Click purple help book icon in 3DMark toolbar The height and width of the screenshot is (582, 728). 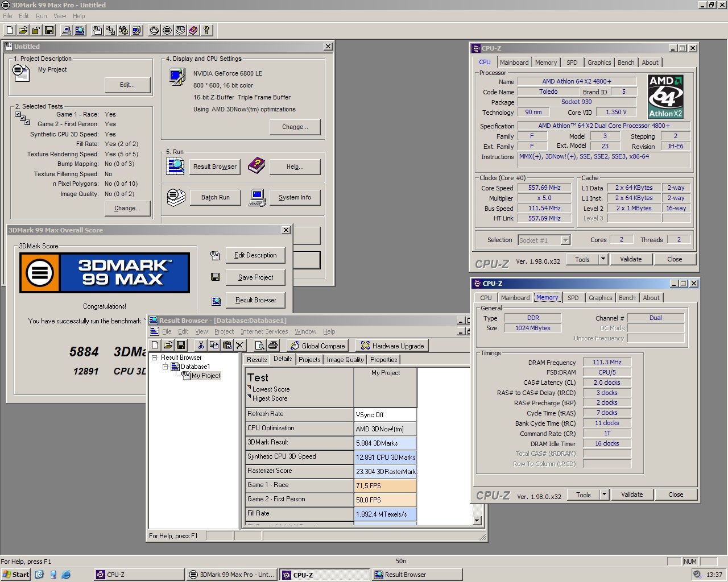193,30
